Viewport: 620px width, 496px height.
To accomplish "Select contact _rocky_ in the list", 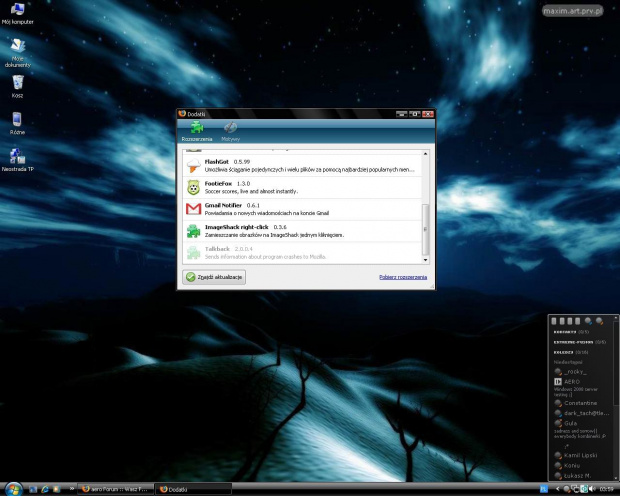I will [x=571, y=372].
